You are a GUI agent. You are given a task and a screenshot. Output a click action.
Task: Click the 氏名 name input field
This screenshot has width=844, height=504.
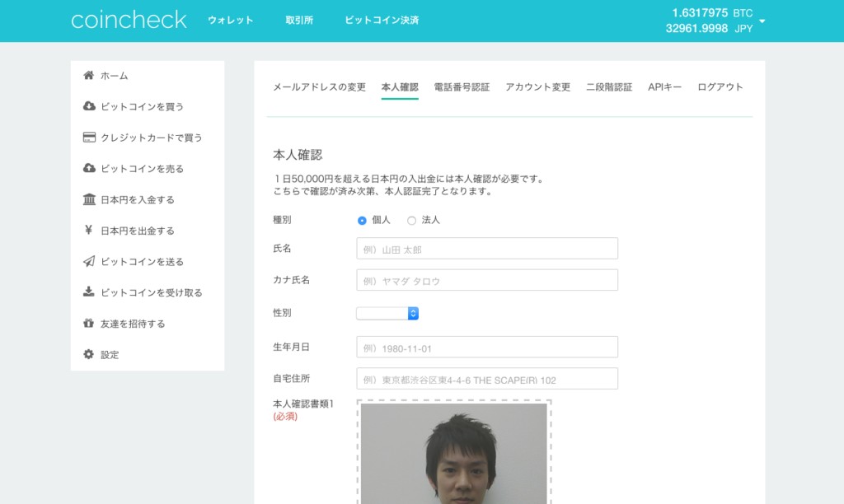(x=486, y=248)
